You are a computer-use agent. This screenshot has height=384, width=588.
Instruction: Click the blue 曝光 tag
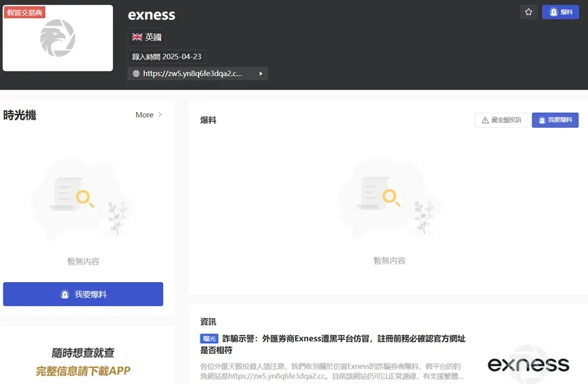pyautogui.click(x=209, y=338)
